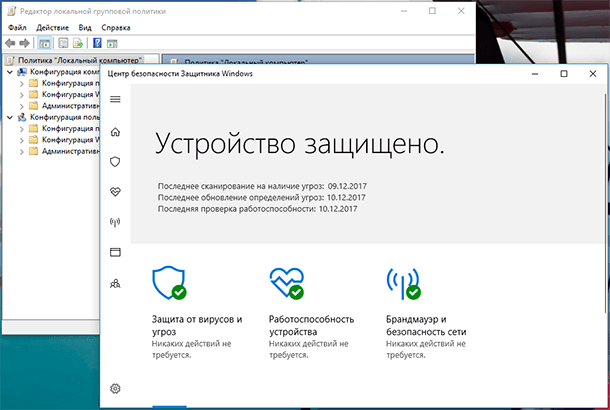Expand the Административные folder under computer configuration
Image resolution: width=610 pixels, height=410 pixels.
point(22,106)
